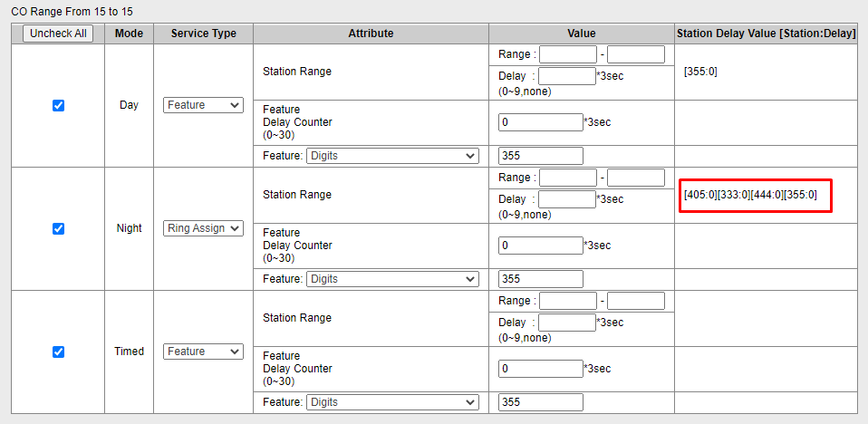Click Timed mode Feature digits value field
Viewport: 868px width, 424px height.
(x=541, y=402)
